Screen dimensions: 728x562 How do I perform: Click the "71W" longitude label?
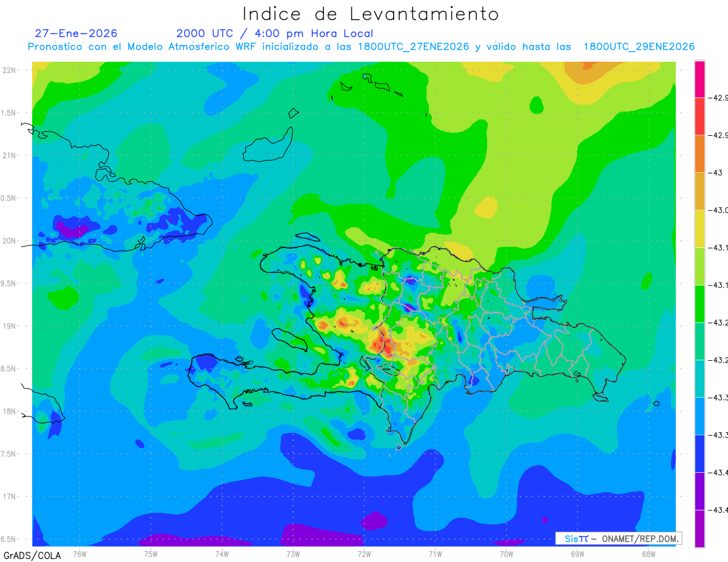tap(435, 554)
